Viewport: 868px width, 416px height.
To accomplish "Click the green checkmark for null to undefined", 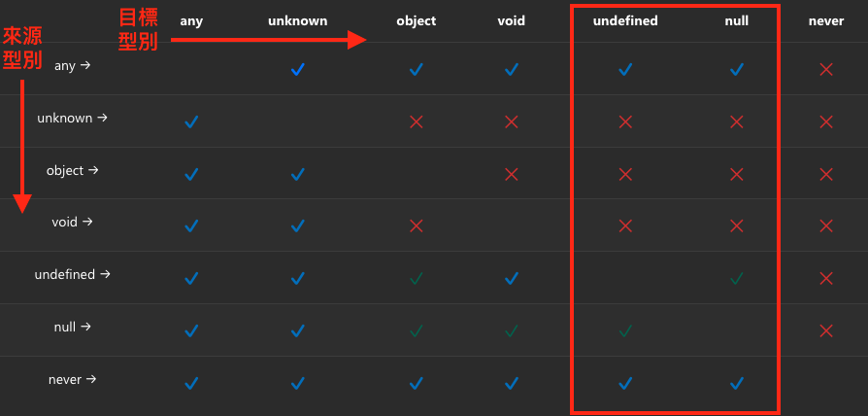I will pos(625,331).
